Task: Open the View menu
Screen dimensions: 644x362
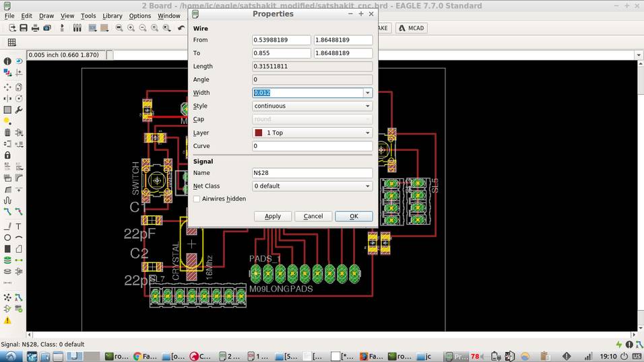Action: pyautogui.click(x=67, y=15)
